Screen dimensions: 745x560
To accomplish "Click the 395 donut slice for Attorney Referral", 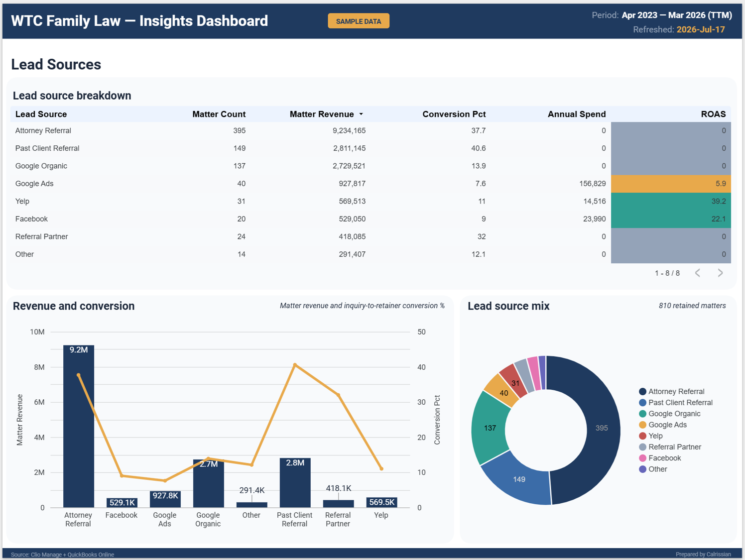I will point(602,428).
